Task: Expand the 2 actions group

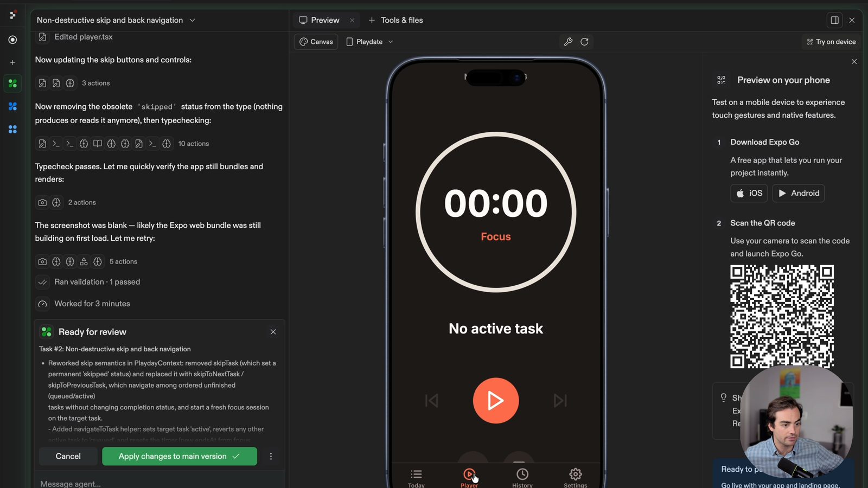Action: coord(66,202)
